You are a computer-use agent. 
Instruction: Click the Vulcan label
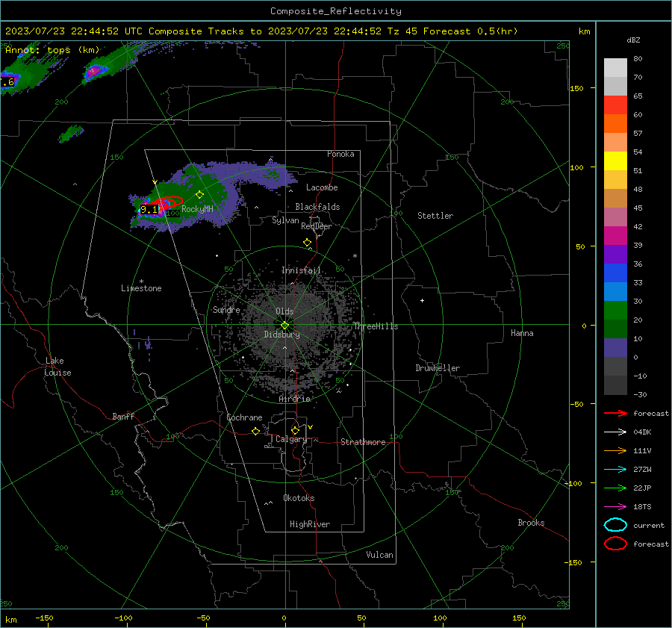click(380, 555)
